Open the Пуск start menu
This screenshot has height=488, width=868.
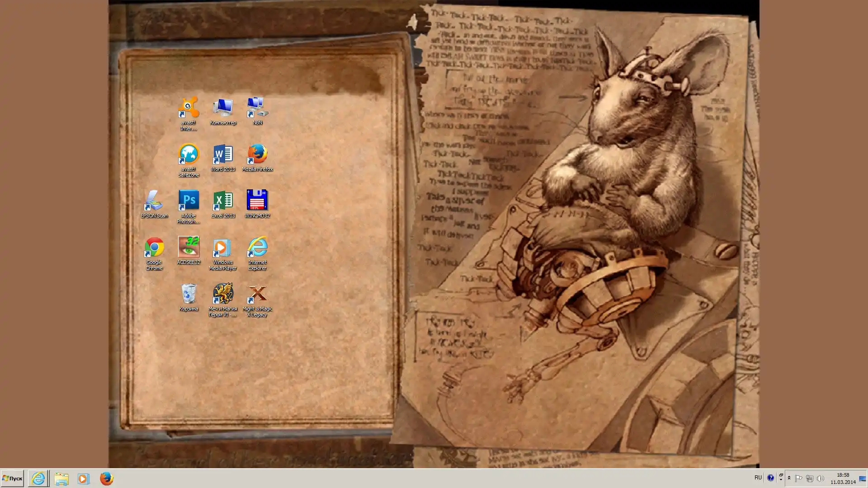pos(12,478)
